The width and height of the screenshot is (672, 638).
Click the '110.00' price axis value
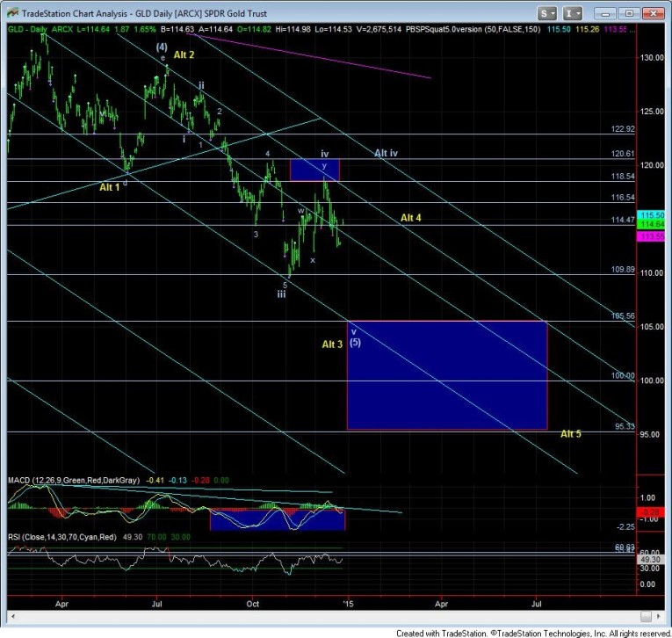pos(653,272)
